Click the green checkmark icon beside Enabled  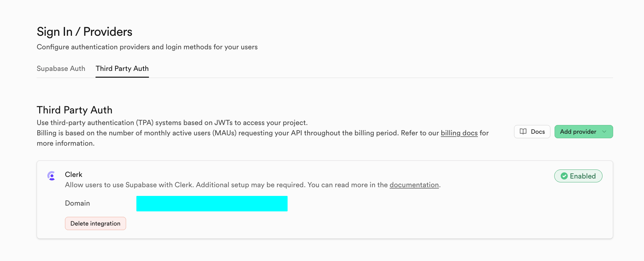(564, 176)
